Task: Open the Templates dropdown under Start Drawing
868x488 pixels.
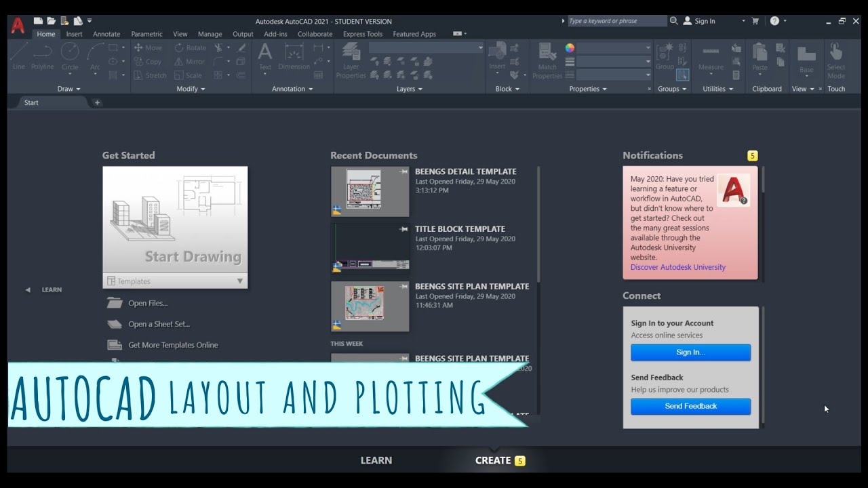Action: (175, 281)
